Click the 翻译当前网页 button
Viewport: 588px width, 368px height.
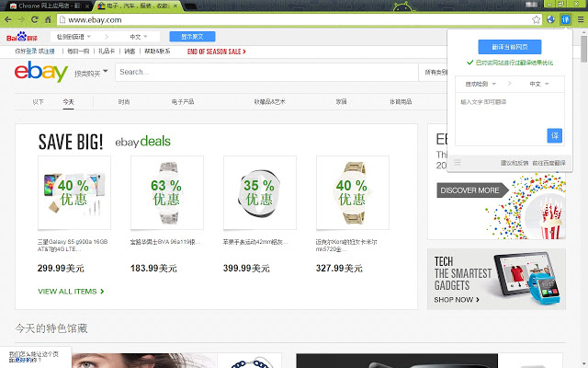pyautogui.click(x=510, y=46)
